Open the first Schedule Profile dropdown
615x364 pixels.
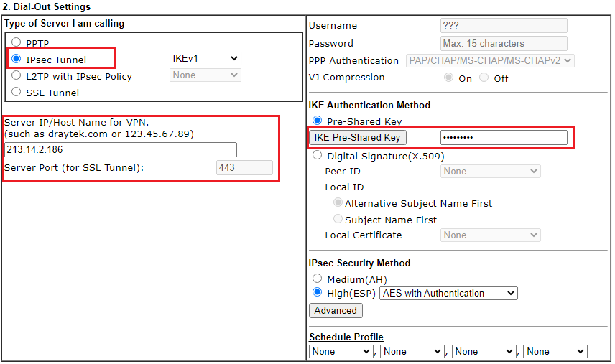341,351
